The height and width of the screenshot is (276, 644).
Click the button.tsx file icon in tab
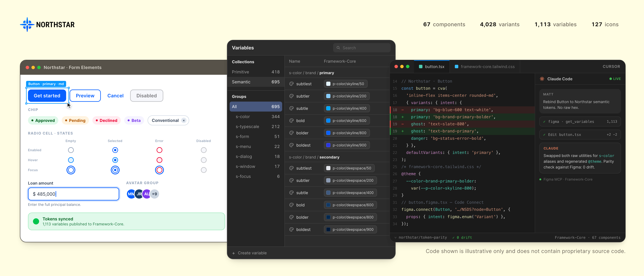(421, 67)
